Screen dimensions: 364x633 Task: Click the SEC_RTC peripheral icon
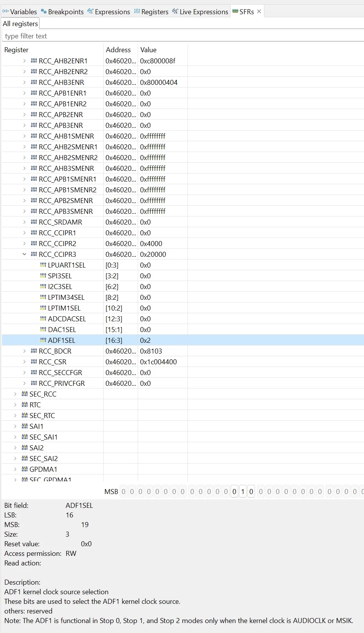tap(25, 415)
